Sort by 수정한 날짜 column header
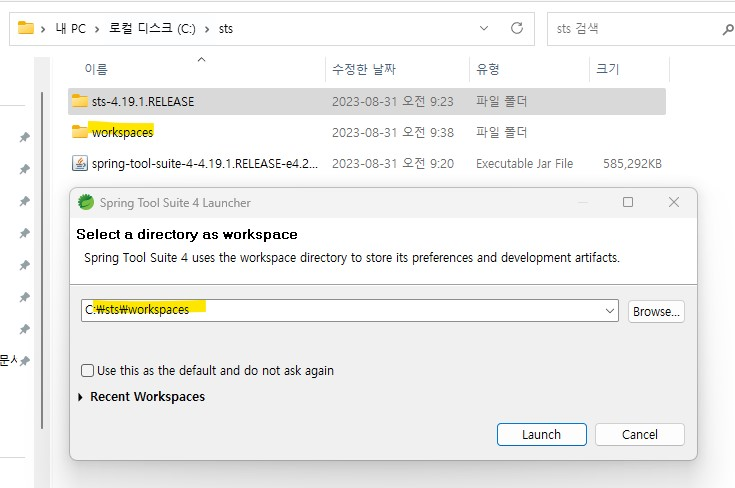 [364, 69]
